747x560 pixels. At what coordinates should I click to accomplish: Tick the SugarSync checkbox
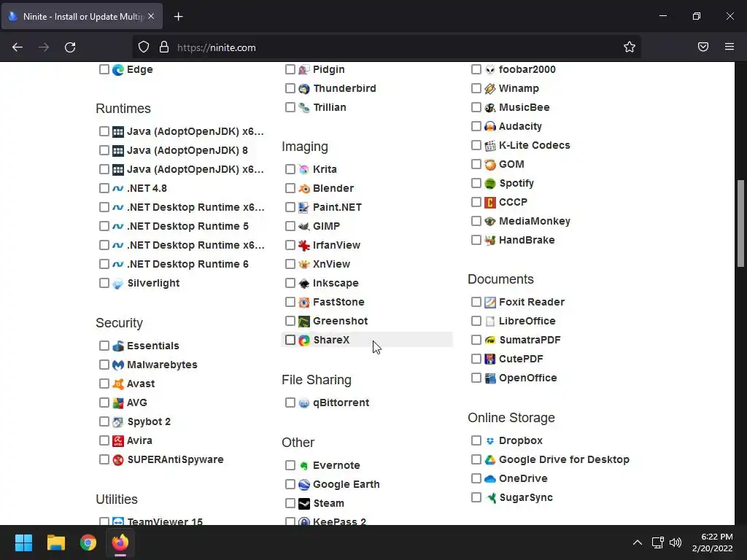[476, 497]
